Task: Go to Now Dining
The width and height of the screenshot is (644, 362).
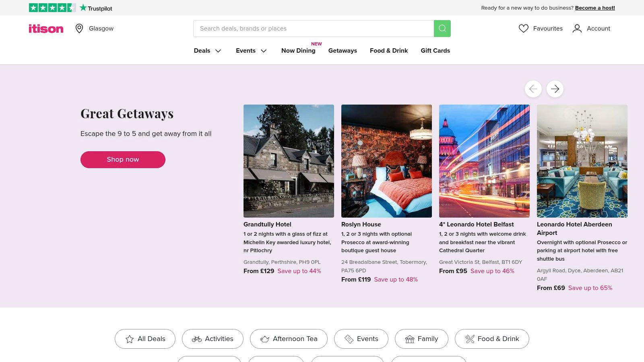Action: point(298,51)
